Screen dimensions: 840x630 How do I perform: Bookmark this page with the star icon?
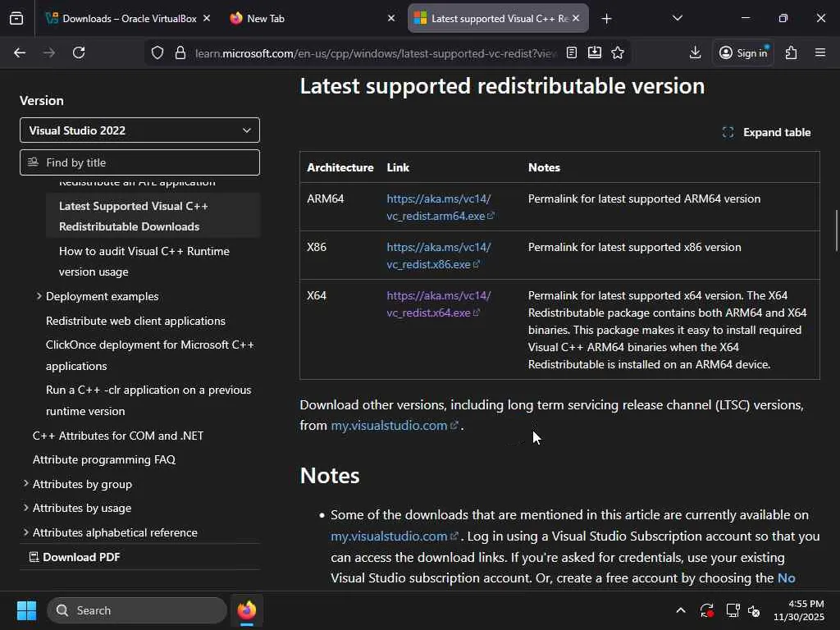pos(618,52)
